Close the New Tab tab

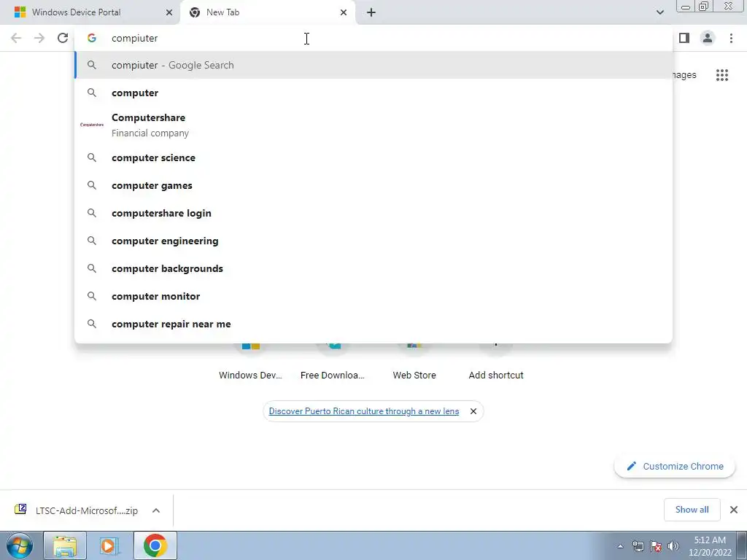pos(344,12)
